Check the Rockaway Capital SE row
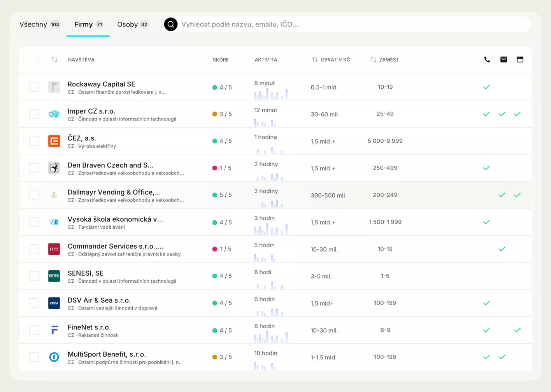The width and height of the screenshot is (551, 392). coord(34,87)
